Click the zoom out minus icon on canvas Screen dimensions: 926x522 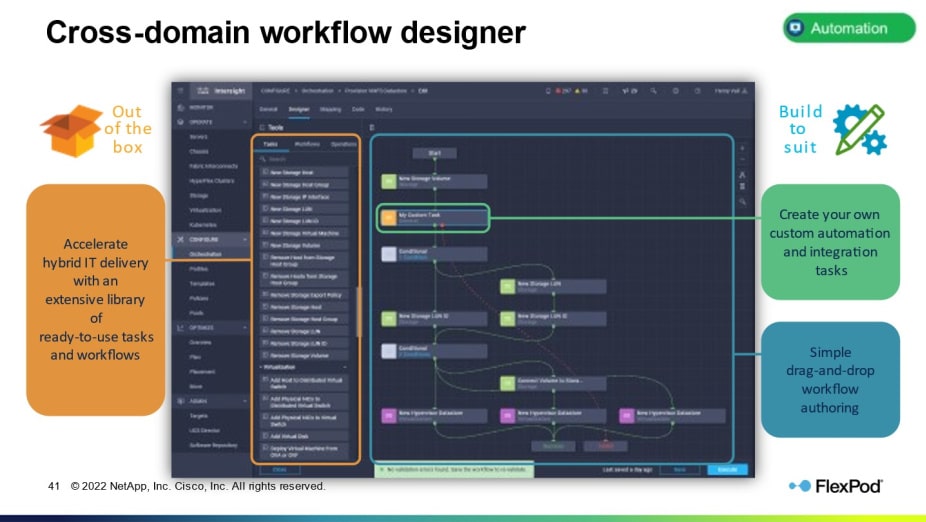click(x=741, y=161)
